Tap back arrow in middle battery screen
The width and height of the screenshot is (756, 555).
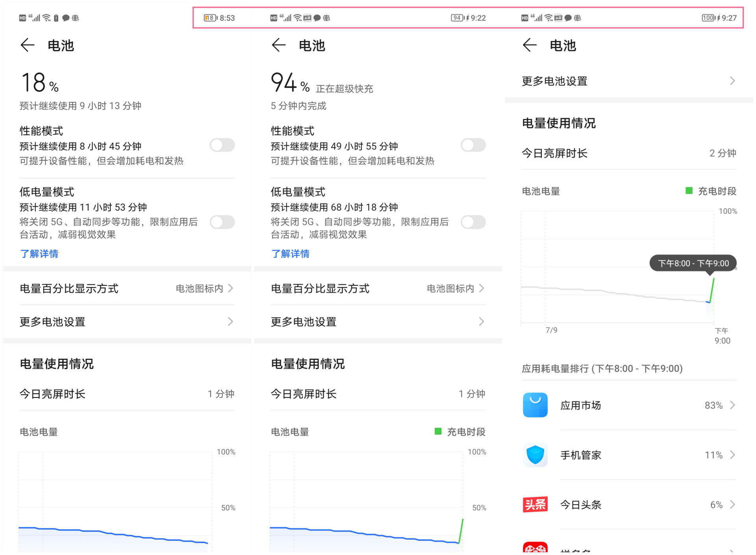click(278, 45)
